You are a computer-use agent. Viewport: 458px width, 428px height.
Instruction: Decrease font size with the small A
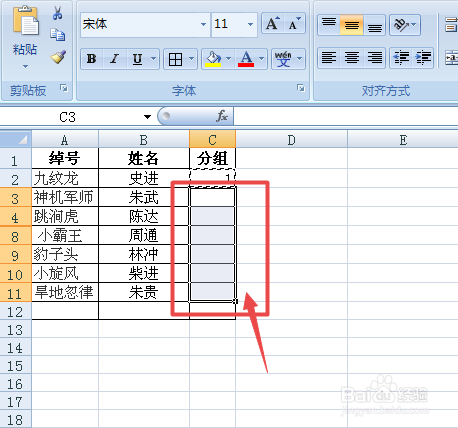[294, 23]
